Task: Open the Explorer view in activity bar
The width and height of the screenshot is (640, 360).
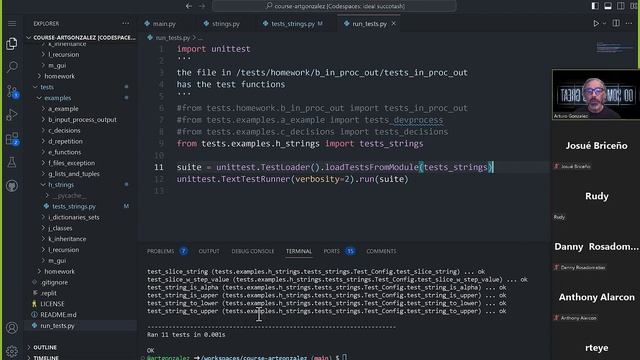Action: (x=12, y=43)
